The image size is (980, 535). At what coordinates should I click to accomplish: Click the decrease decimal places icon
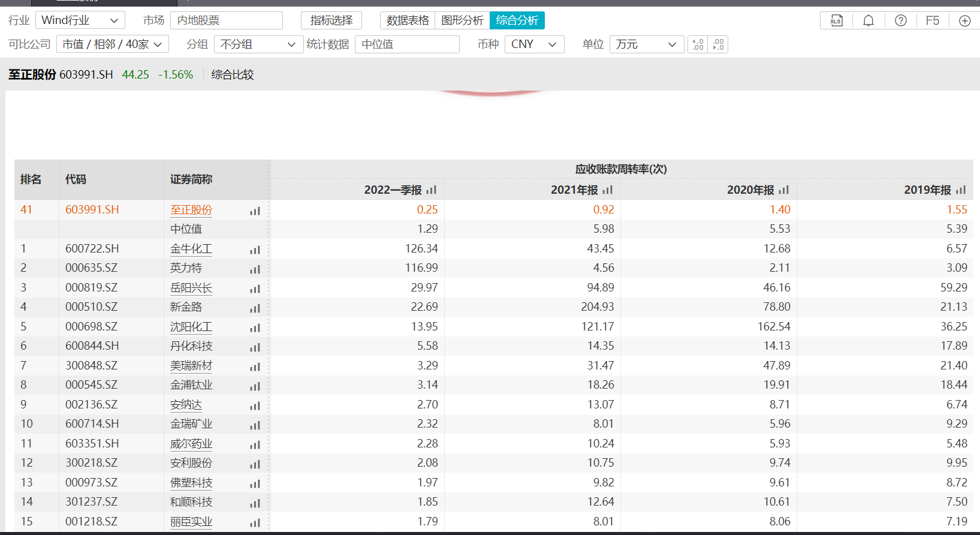point(718,44)
